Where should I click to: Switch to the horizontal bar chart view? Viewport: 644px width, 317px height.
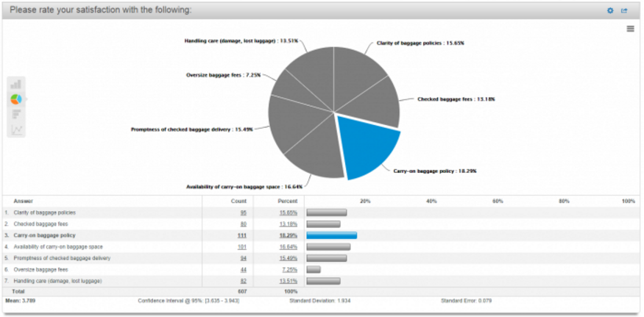click(x=15, y=114)
